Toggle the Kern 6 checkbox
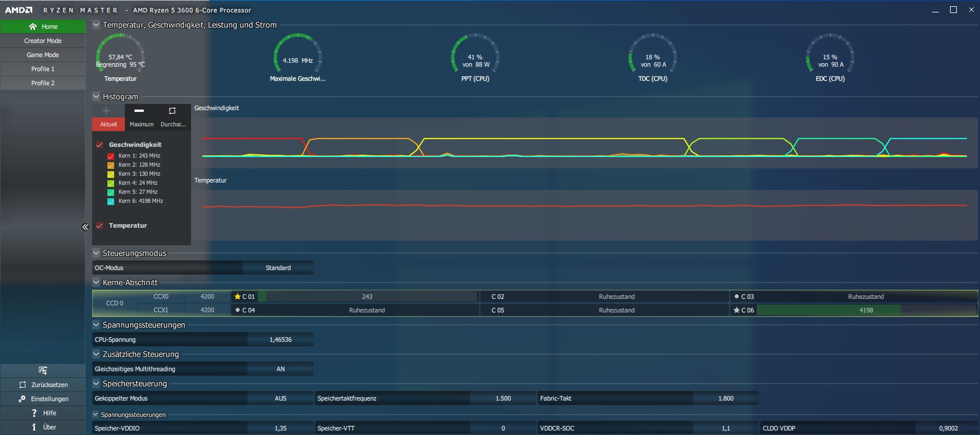Image resolution: width=980 pixels, height=435 pixels. point(111,201)
